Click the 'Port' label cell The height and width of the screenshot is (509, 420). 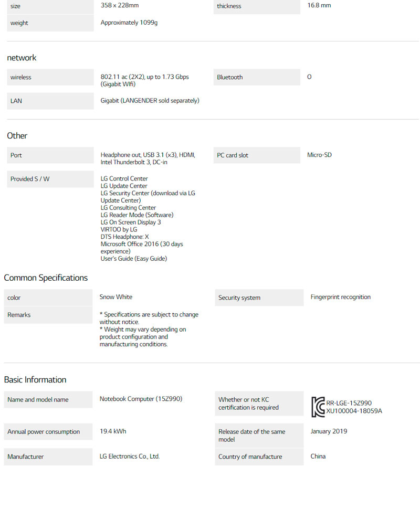coord(16,155)
